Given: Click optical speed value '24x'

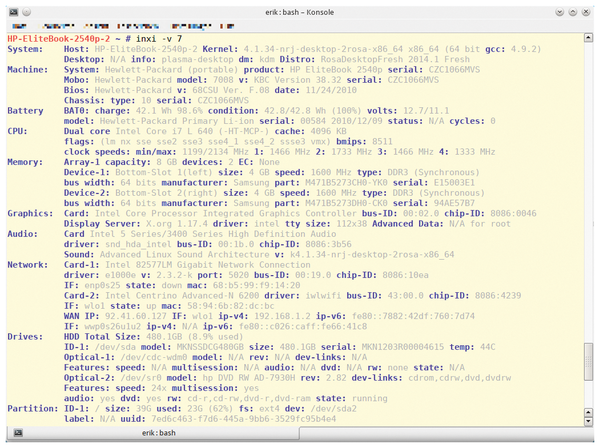Looking at the screenshot, I should point(159,388).
